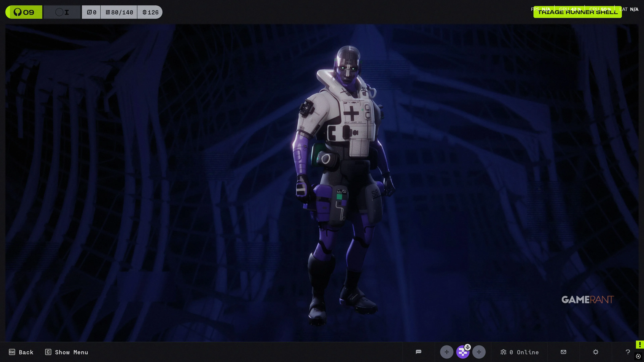Image resolution: width=644 pixels, height=362 pixels.
Task: Open the mail inbox envelope icon
Action: (x=563, y=352)
